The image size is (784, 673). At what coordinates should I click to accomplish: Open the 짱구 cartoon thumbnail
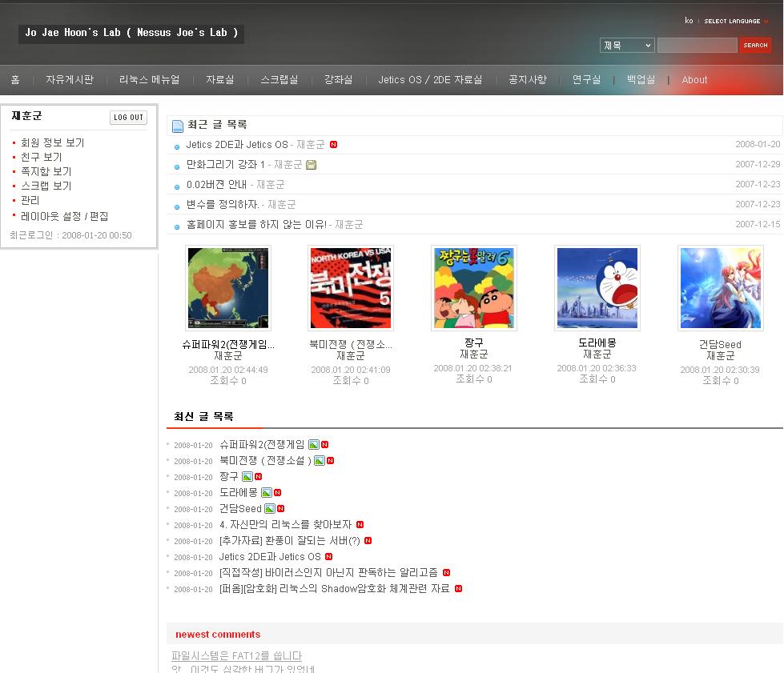click(474, 288)
